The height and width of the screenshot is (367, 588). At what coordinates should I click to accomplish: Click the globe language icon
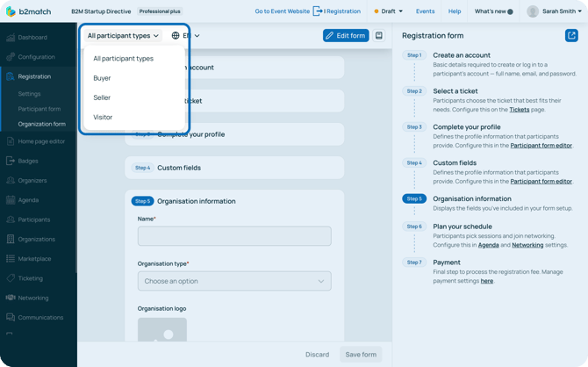tap(176, 35)
